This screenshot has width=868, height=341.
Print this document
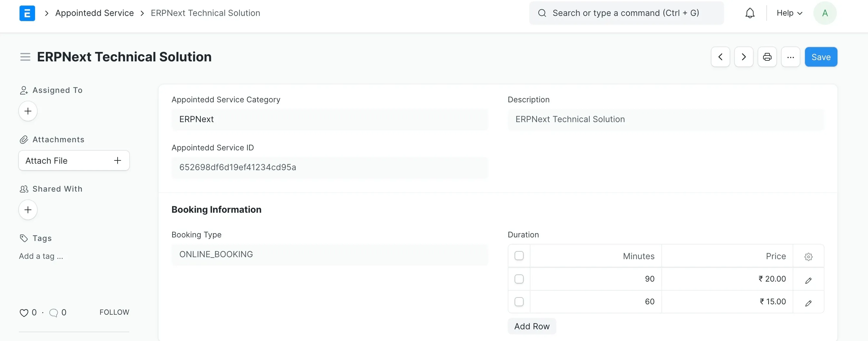point(767,57)
